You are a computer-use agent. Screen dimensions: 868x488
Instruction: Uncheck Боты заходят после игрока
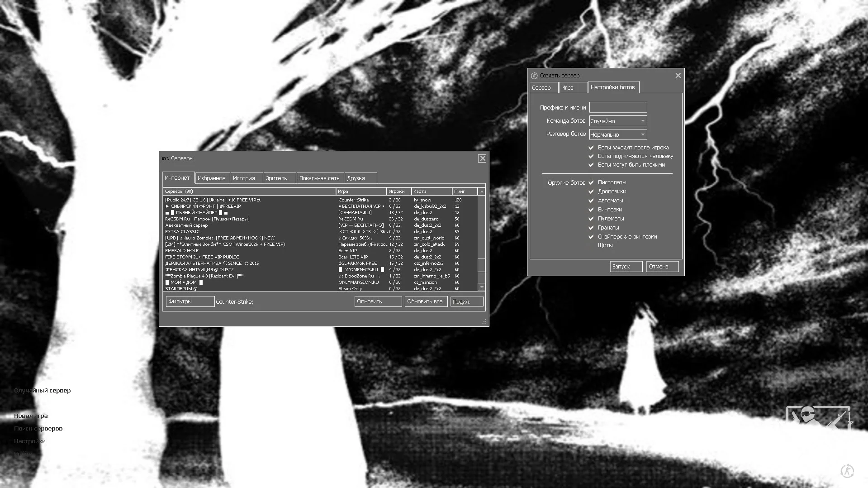pyautogui.click(x=591, y=148)
